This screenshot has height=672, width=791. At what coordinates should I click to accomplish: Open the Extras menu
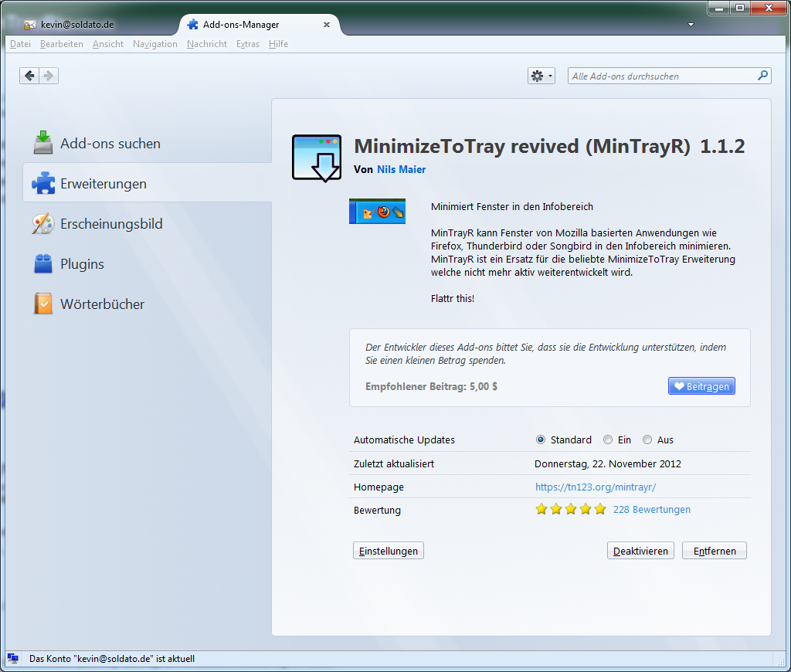pos(248,44)
